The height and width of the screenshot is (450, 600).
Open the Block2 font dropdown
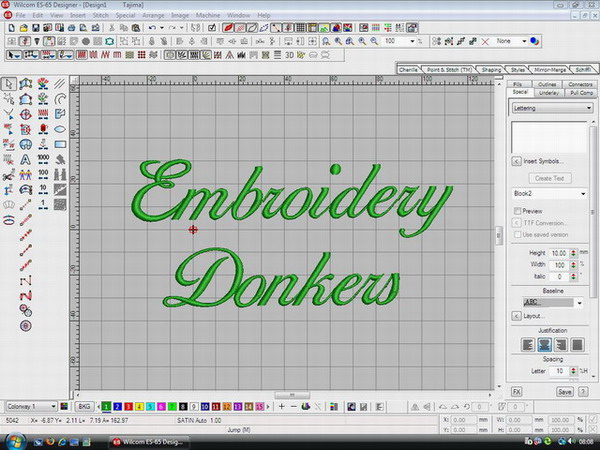[582, 195]
